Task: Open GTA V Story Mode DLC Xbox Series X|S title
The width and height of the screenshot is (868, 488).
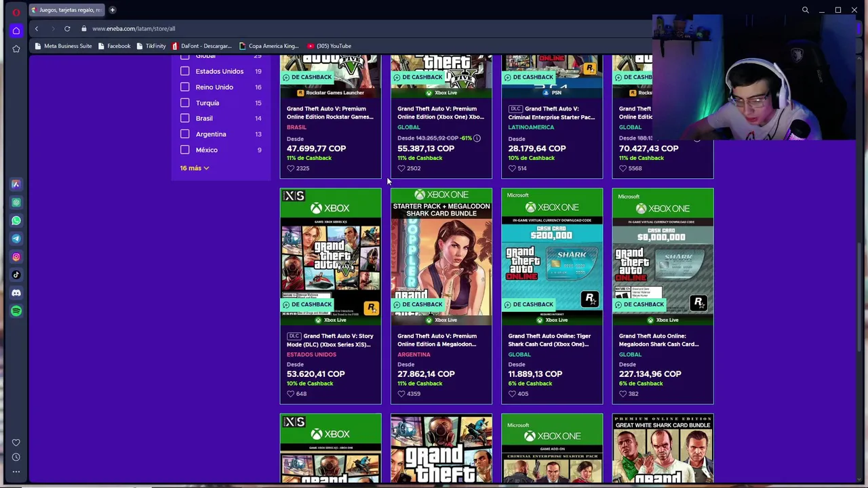Action: coord(330,340)
